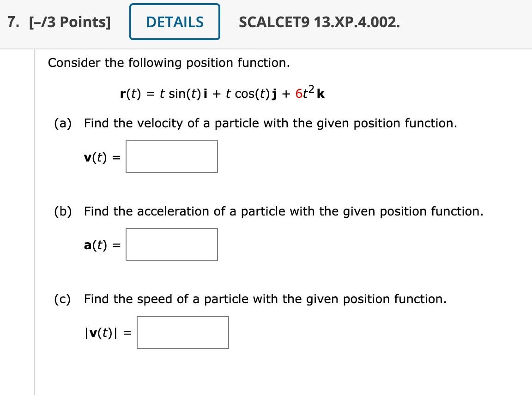Select the velocity prompt text
The width and height of the screenshot is (532, 395).
[x=270, y=123]
